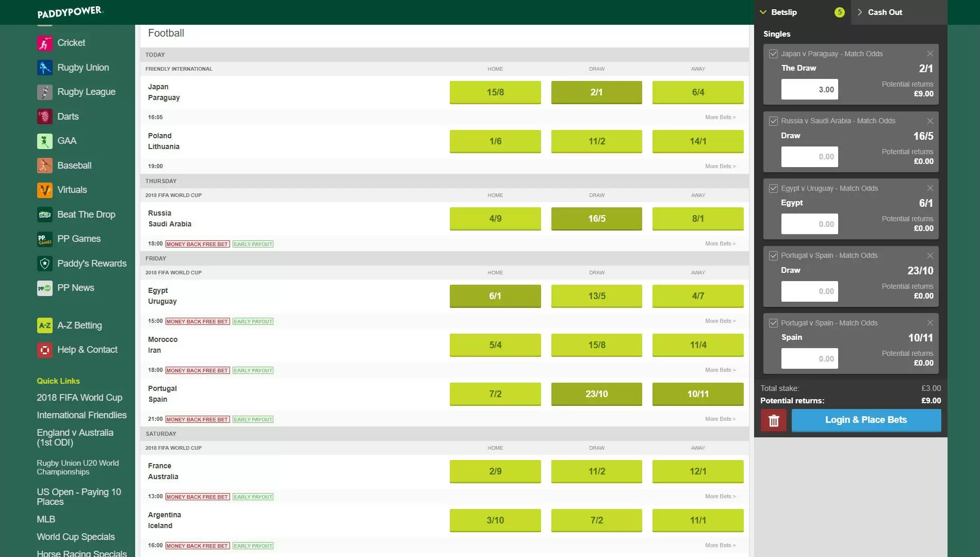The width and height of the screenshot is (980, 557).
Task: Uncheck the Japan v Paraguay bet checkbox
Action: [773, 54]
